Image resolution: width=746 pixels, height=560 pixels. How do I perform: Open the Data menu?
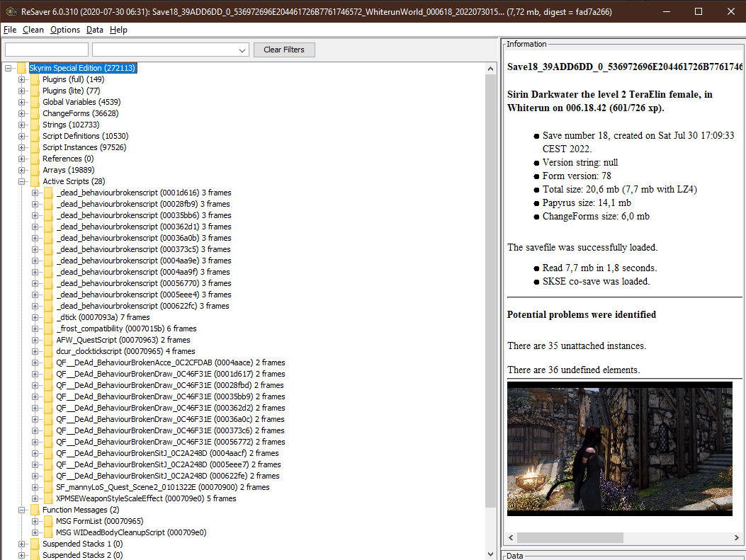(95, 30)
